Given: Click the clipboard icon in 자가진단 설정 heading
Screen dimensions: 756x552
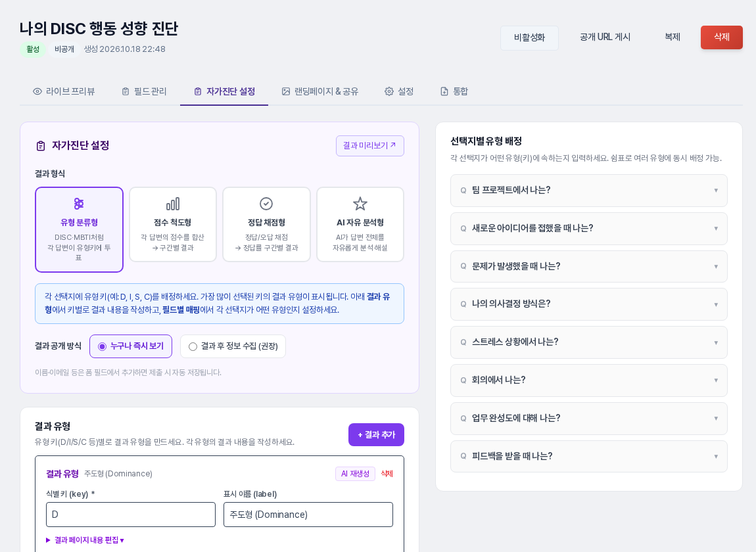Looking at the screenshot, I should point(41,146).
